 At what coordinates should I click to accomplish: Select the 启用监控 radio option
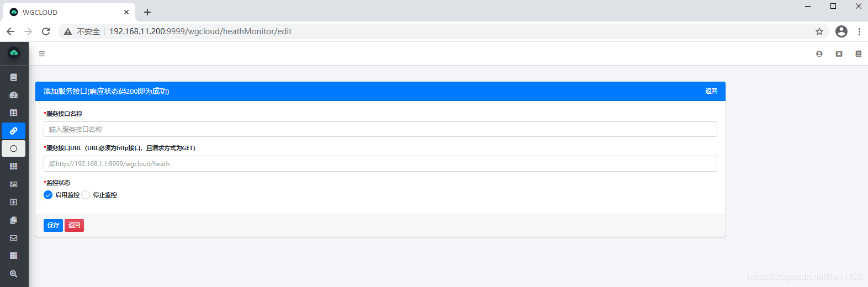pos(48,195)
